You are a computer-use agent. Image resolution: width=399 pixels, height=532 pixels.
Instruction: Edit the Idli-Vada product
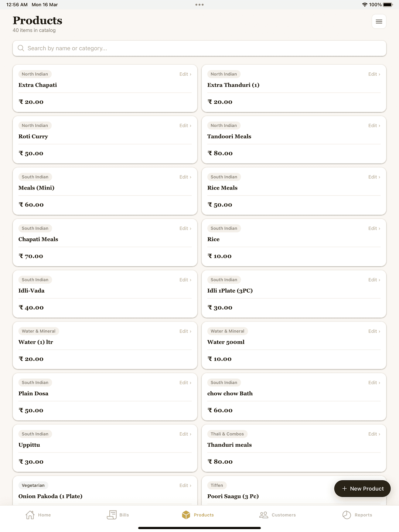pyautogui.click(x=185, y=280)
